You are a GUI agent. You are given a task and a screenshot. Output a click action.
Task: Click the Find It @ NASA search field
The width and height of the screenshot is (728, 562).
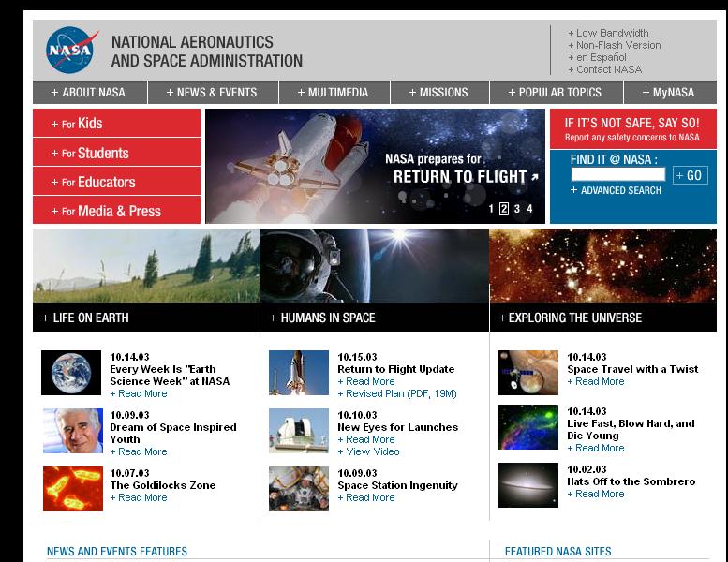[x=617, y=174]
